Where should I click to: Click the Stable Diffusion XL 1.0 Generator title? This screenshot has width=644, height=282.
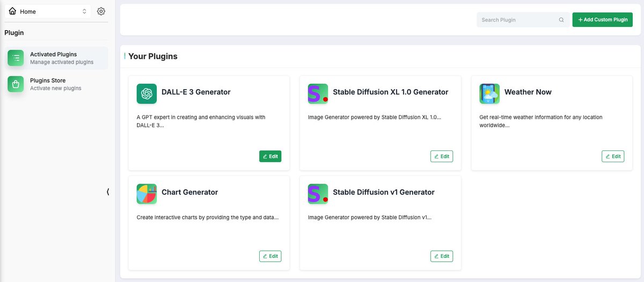390,92
